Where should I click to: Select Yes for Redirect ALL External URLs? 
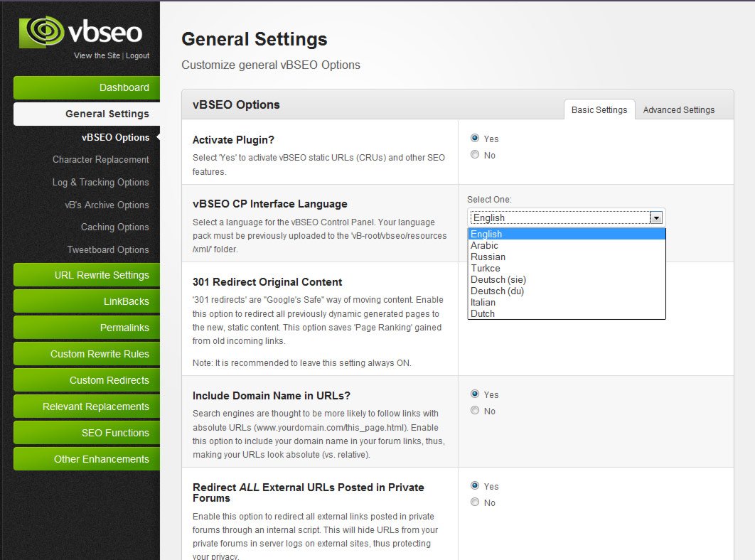(x=475, y=485)
